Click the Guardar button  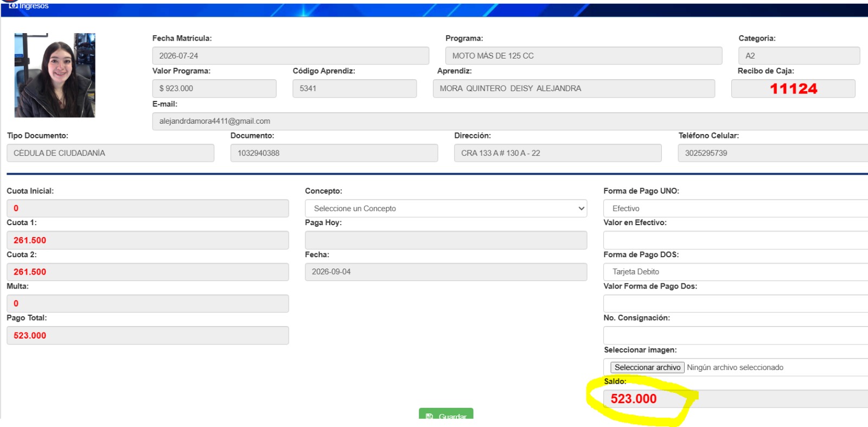[446, 413]
